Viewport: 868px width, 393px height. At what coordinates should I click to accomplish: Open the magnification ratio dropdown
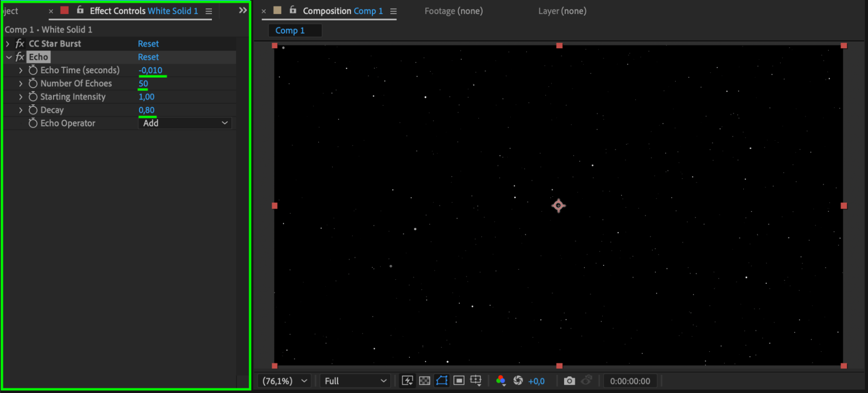(x=284, y=381)
